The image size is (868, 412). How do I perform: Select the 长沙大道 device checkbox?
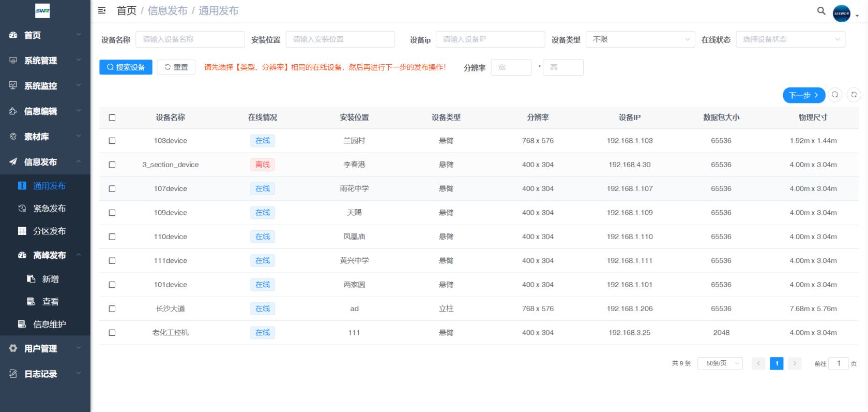112,309
